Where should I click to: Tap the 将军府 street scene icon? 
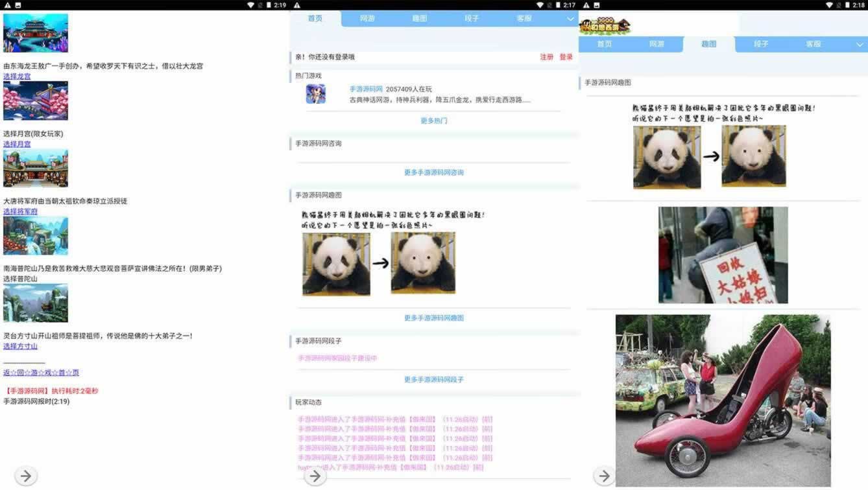[36, 168]
